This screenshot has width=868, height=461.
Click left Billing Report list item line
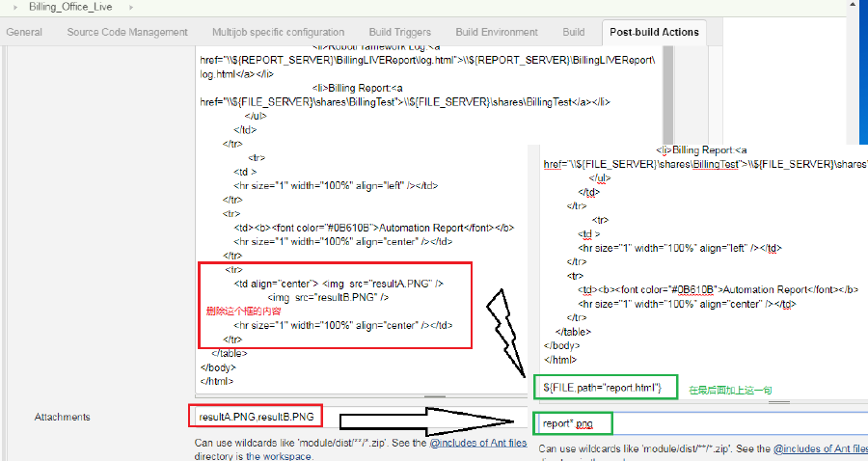(357, 88)
